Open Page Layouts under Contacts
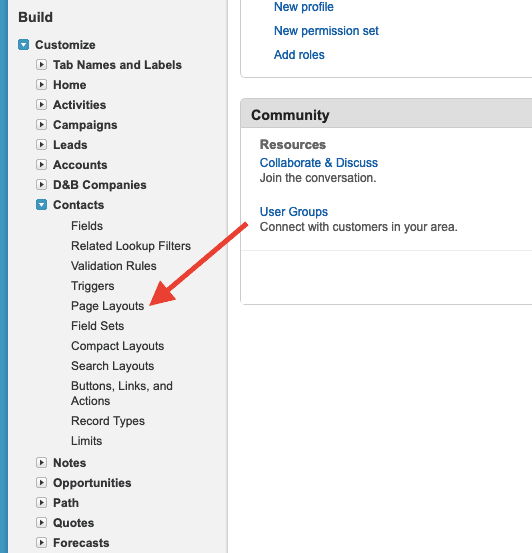The image size is (532, 553). coord(108,306)
